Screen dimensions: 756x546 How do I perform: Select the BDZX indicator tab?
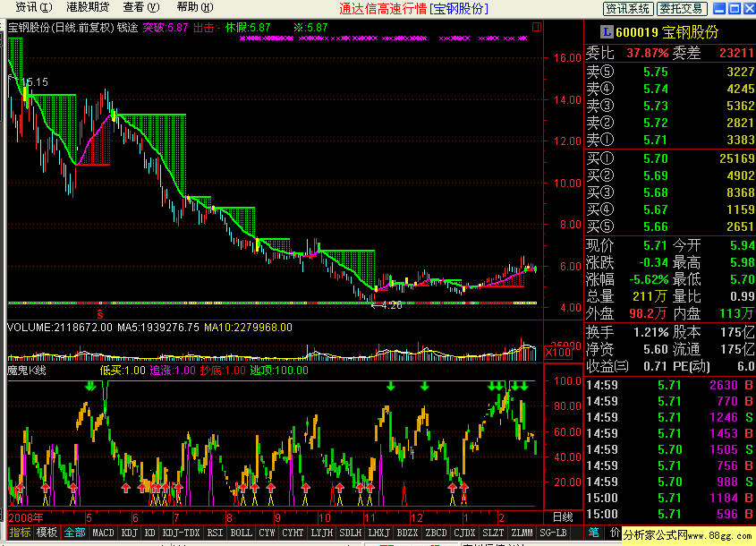click(407, 533)
